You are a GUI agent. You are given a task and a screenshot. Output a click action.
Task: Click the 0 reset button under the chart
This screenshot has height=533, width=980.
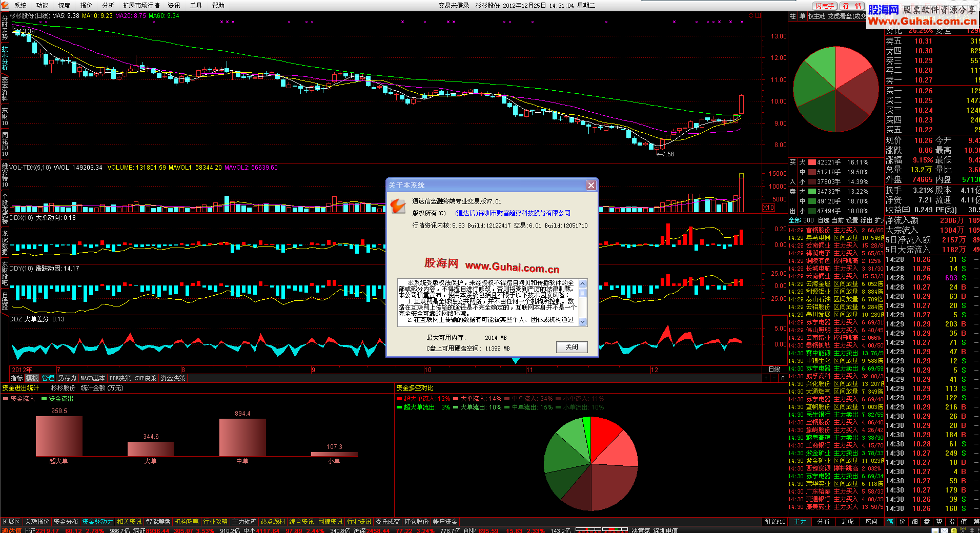(783, 378)
